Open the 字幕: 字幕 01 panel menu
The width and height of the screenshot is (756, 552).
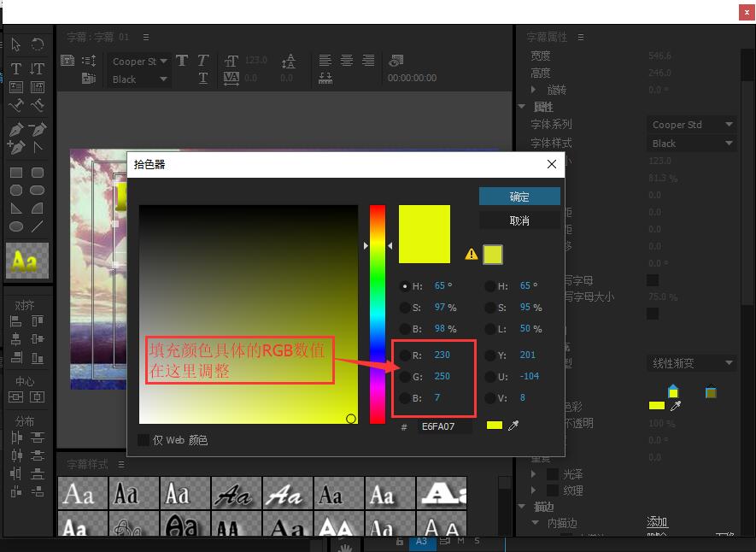145,37
